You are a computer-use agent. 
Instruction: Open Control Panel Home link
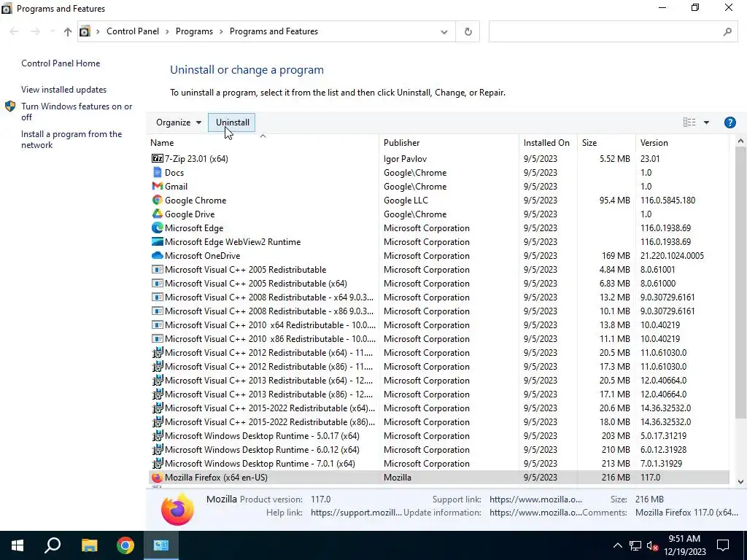(61, 63)
